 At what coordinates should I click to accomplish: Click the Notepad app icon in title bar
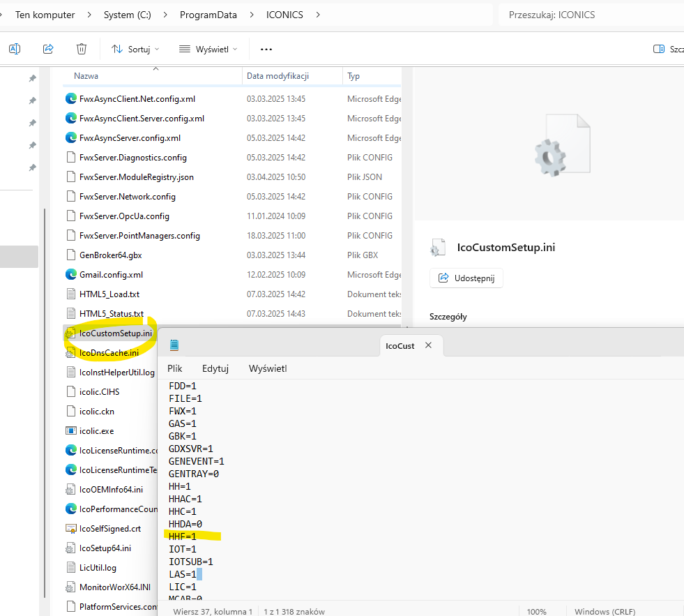[174, 345]
